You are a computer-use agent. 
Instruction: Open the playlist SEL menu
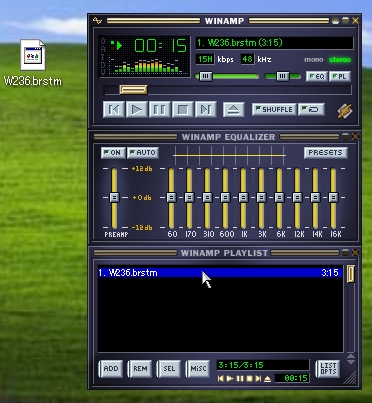pyautogui.click(x=169, y=369)
